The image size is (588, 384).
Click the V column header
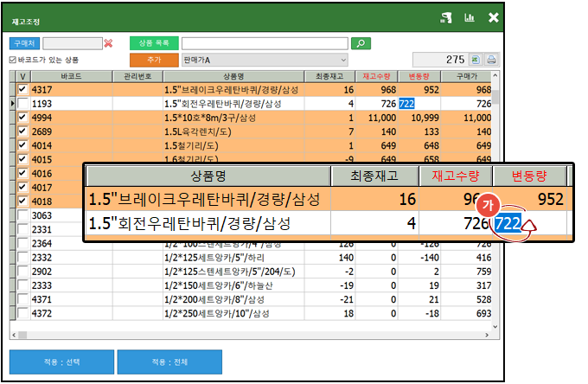22,76
